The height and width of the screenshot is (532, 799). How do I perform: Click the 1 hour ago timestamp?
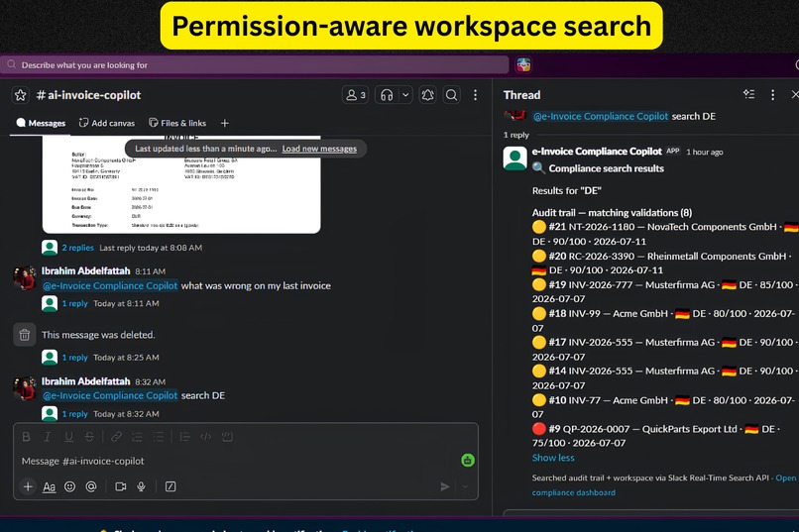pos(705,153)
